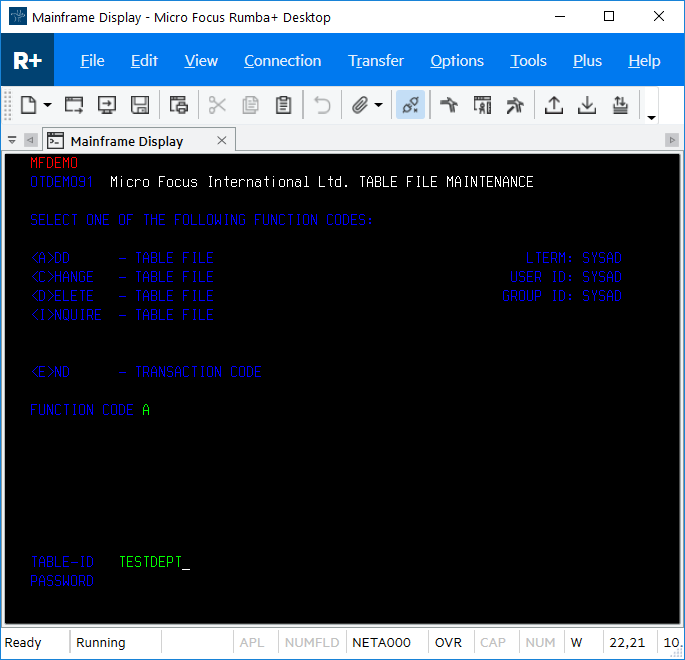
Task: Open the paperclip dropdown arrow
Action: coord(379,105)
